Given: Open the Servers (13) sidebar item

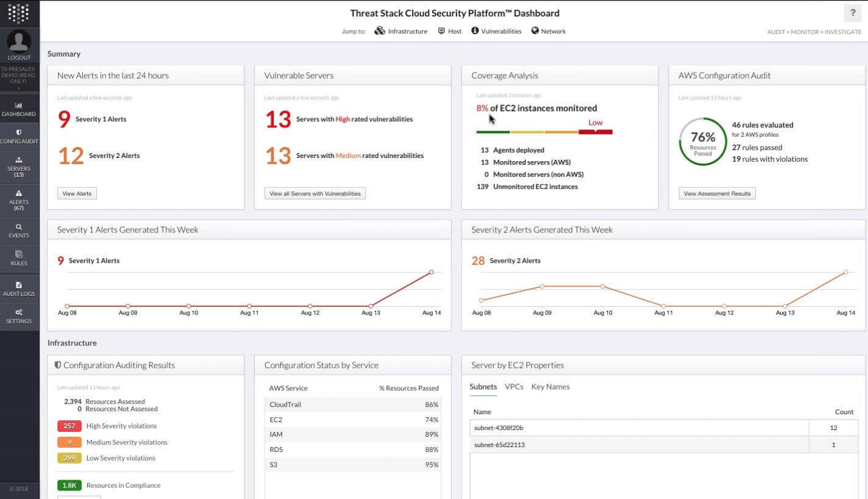Looking at the screenshot, I should (x=19, y=166).
